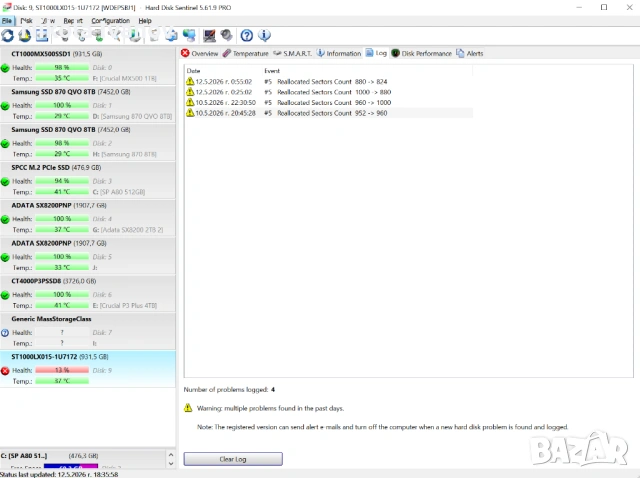
Task: Open Help via the question mark icon
Action: [x=247, y=36]
